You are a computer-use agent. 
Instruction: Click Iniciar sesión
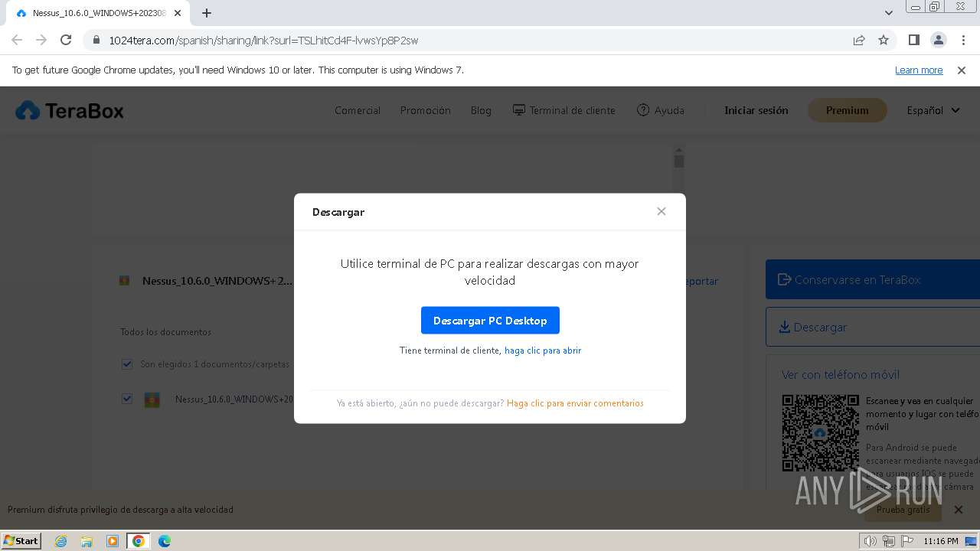[756, 110]
